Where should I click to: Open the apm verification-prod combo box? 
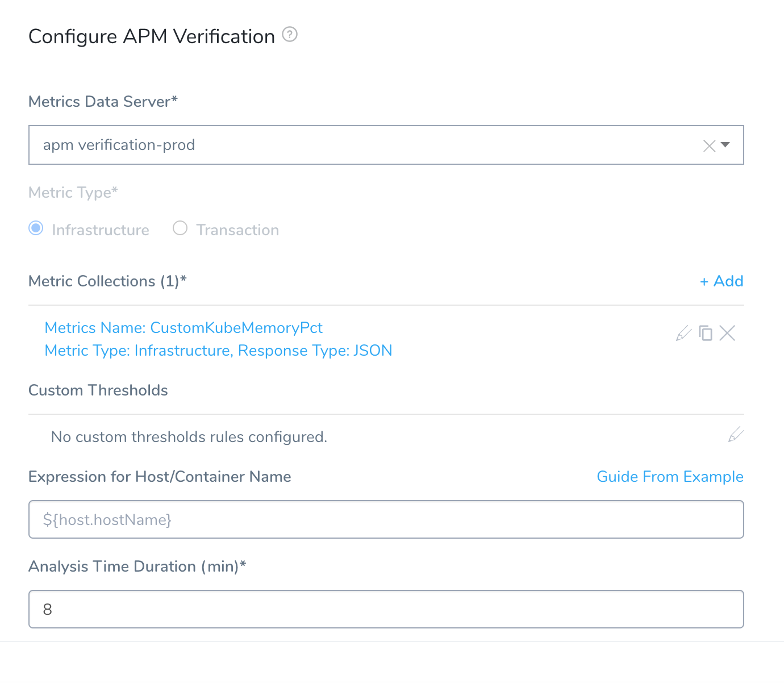pos(386,145)
